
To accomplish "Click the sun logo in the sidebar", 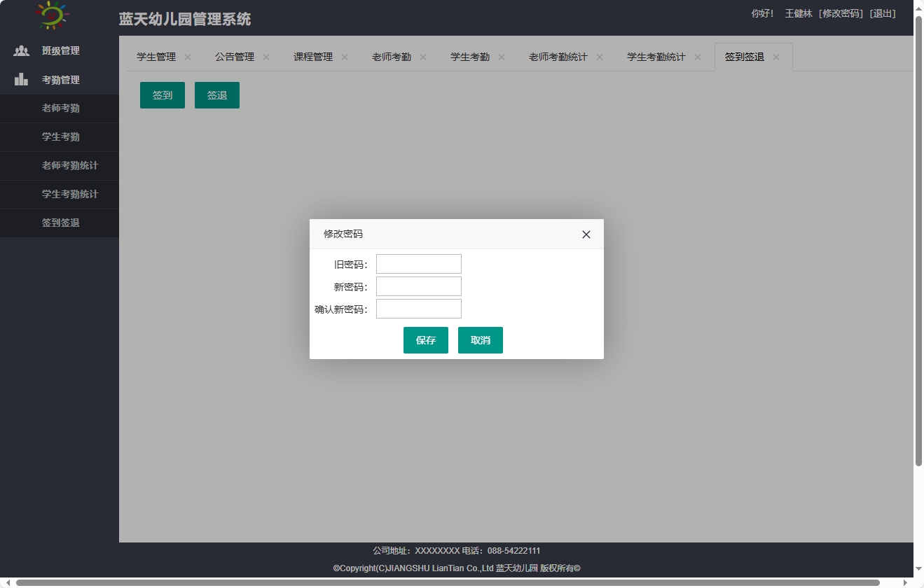I will (x=52, y=15).
